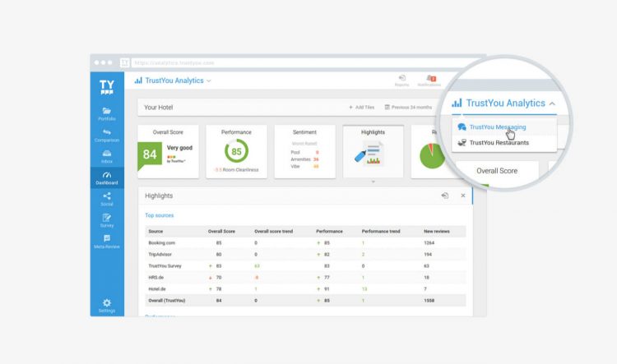Open the Previous 24 months date range
Screen dimensions: 617x364
pos(408,108)
